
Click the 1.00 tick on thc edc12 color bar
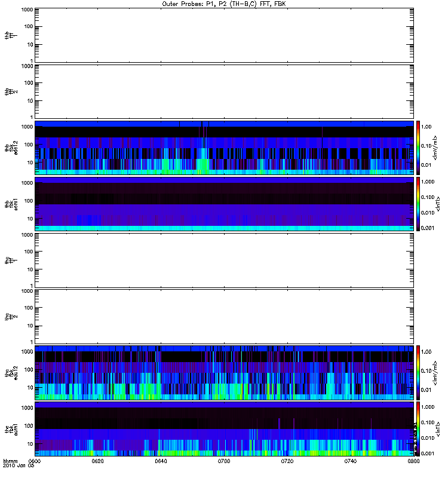[426, 352]
